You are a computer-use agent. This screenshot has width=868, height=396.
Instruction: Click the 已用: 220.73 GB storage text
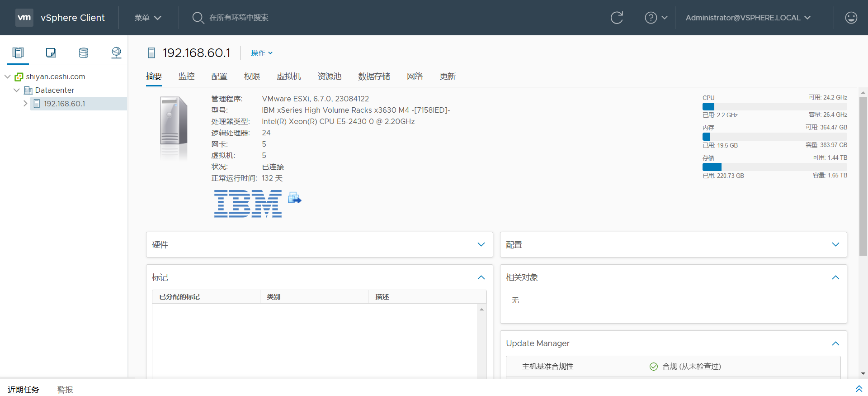[723, 176]
